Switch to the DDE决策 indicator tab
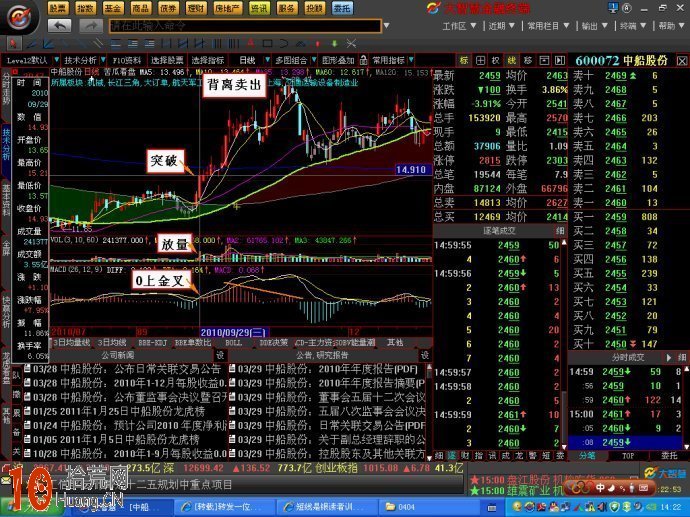This screenshot has width=690, height=517. (274, 342)
